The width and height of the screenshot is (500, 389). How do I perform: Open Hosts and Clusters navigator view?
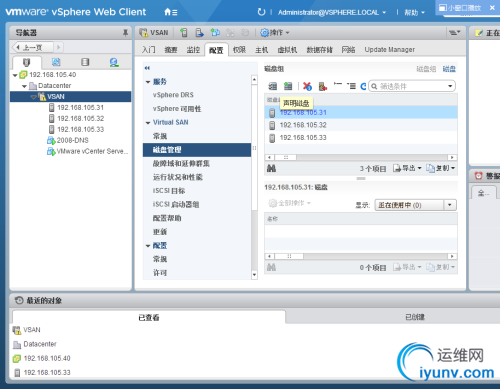[x=26, y=62]
